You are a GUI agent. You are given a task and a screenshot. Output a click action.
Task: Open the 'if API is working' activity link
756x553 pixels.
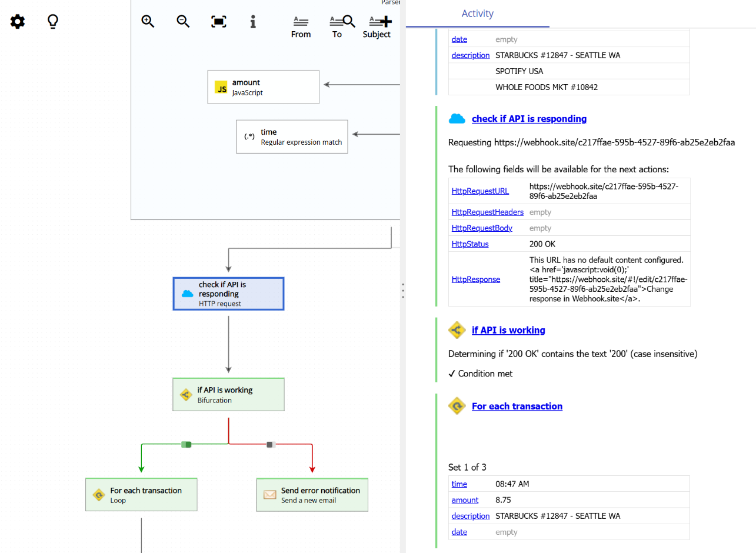[x=508, y=330]
